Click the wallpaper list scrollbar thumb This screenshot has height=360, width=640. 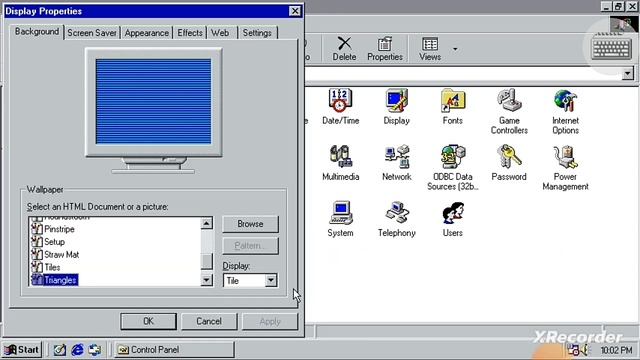207,262
